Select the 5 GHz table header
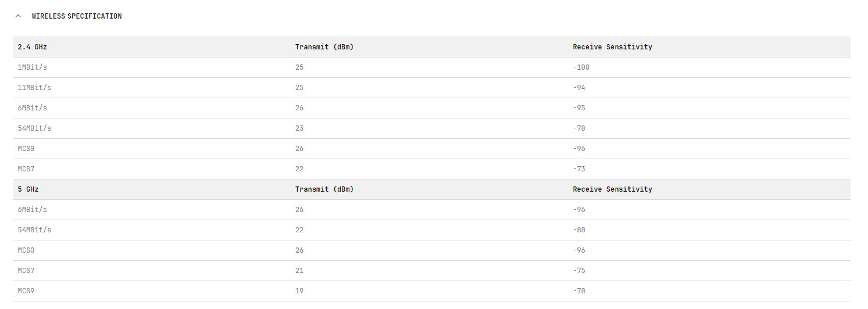The image size is (868, 309). 28,189
